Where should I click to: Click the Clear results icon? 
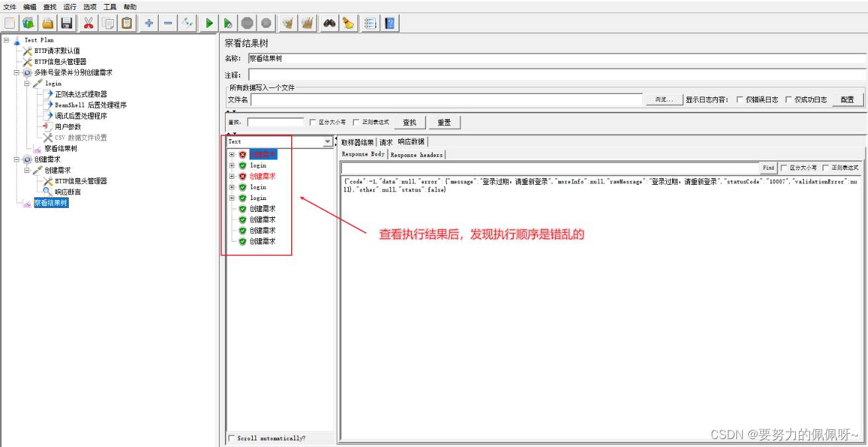(x=288, y=23)
